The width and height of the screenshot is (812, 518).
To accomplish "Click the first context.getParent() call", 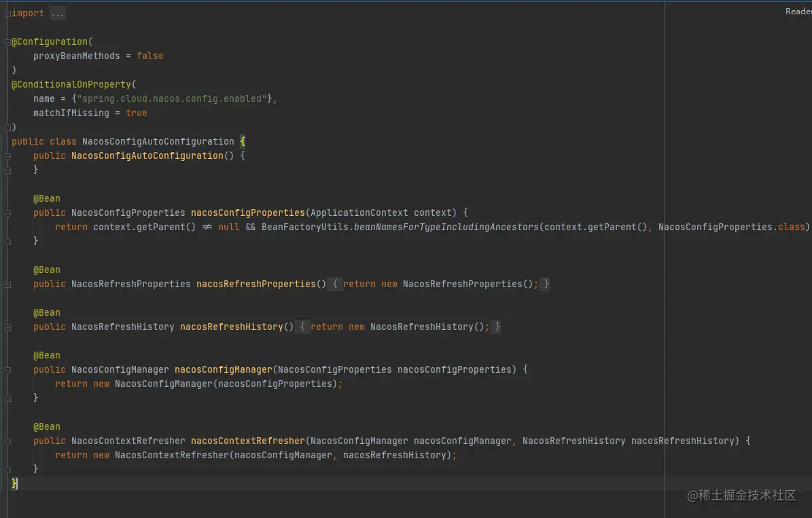I will [x=145, y=227].
